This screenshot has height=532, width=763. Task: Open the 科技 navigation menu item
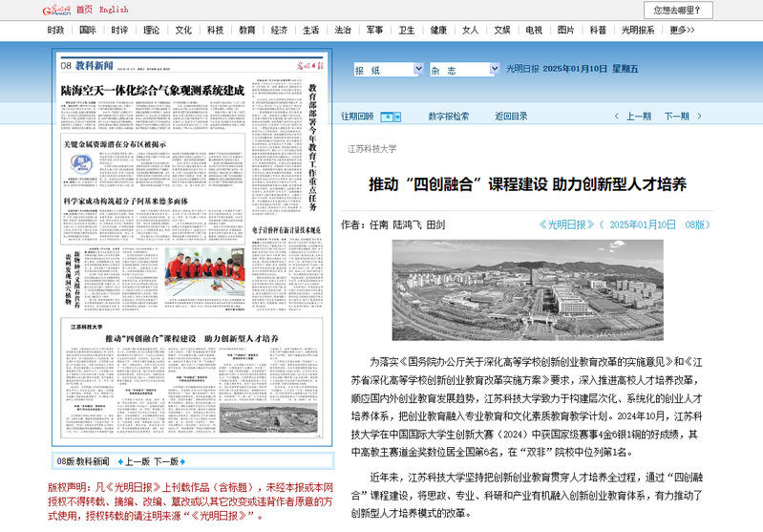[215, 30]
